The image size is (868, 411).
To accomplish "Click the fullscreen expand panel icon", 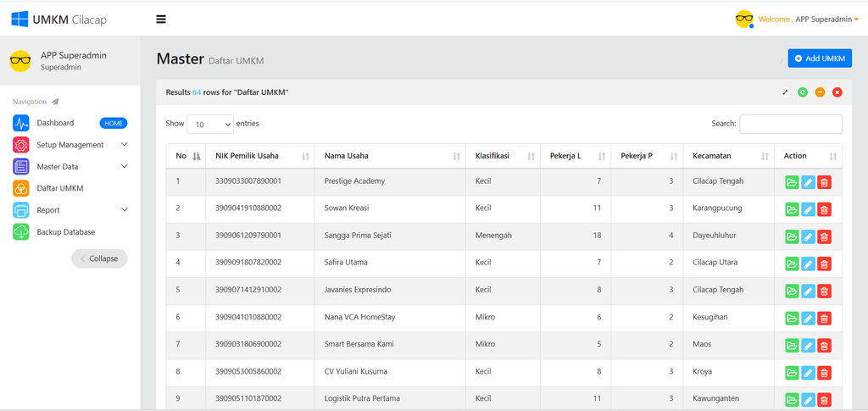I will point(785,92).
